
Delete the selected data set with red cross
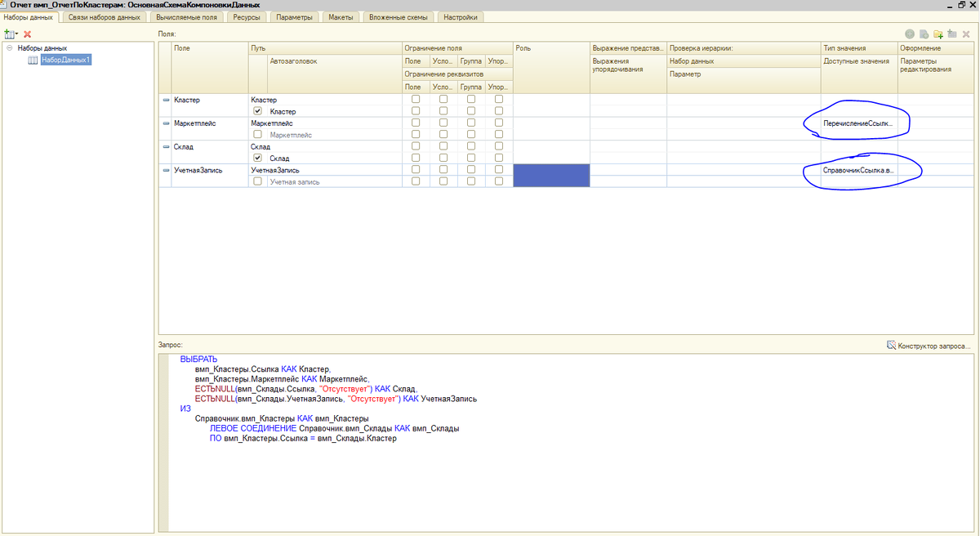28,34
